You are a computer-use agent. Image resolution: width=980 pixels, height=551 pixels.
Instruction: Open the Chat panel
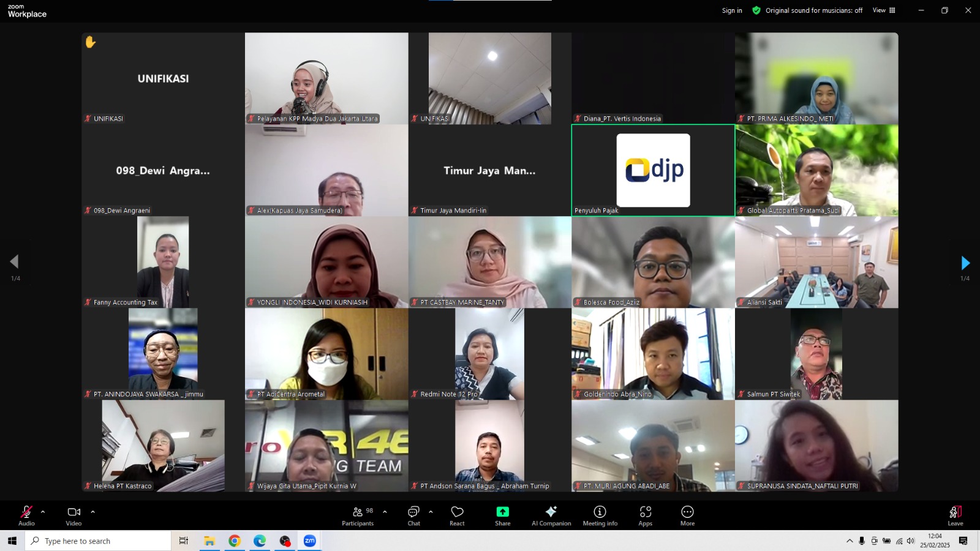click(414, 515)
